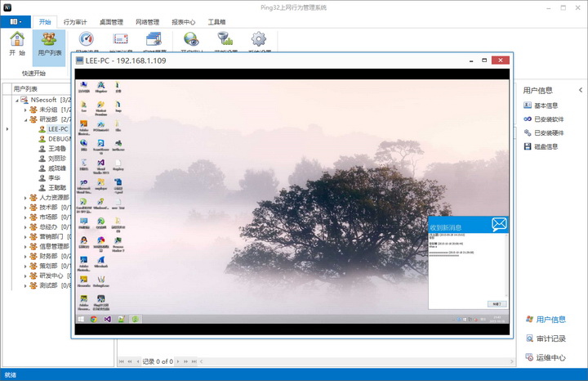Image resolution: width=588 pixels, height=381 pixels.
Task: Click the Visual Studio shortcut on the remote desktop
Action: click(101, 163)
